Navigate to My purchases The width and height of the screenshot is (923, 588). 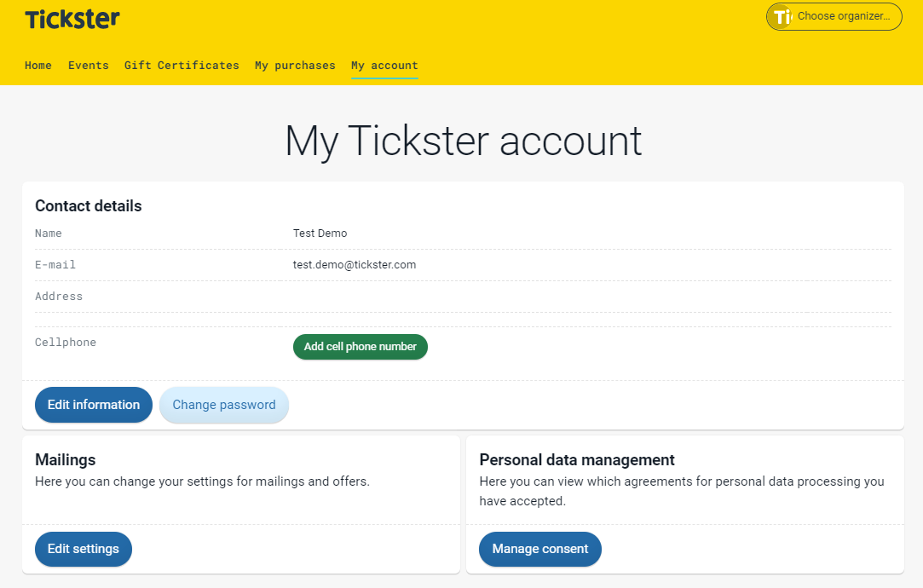click(x=295, y=66)
